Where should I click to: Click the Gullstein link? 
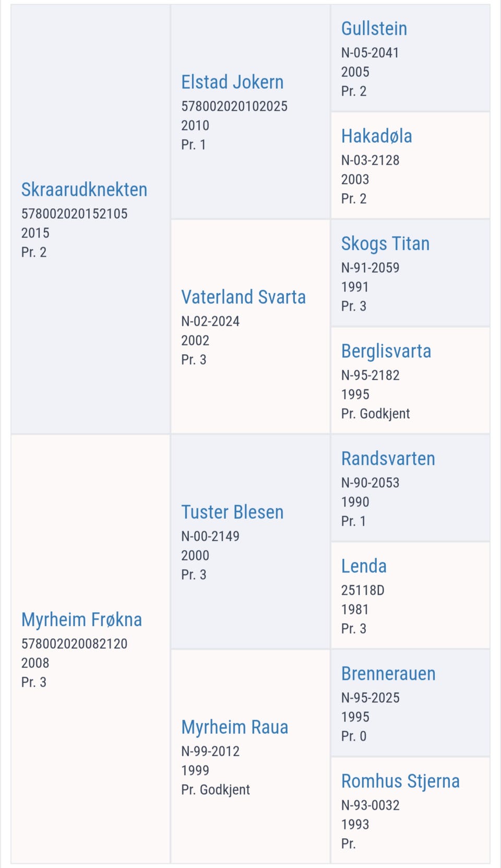coord(374,28)
